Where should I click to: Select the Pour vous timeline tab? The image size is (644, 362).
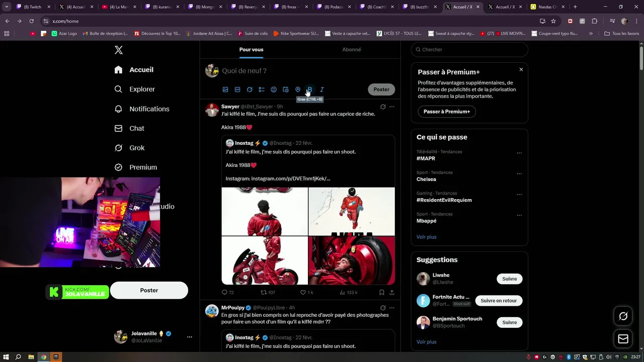pyautogui.click(x=251, y=49)
